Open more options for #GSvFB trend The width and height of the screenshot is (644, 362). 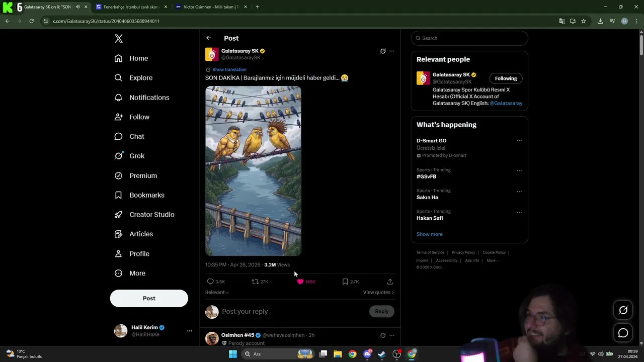519,170
